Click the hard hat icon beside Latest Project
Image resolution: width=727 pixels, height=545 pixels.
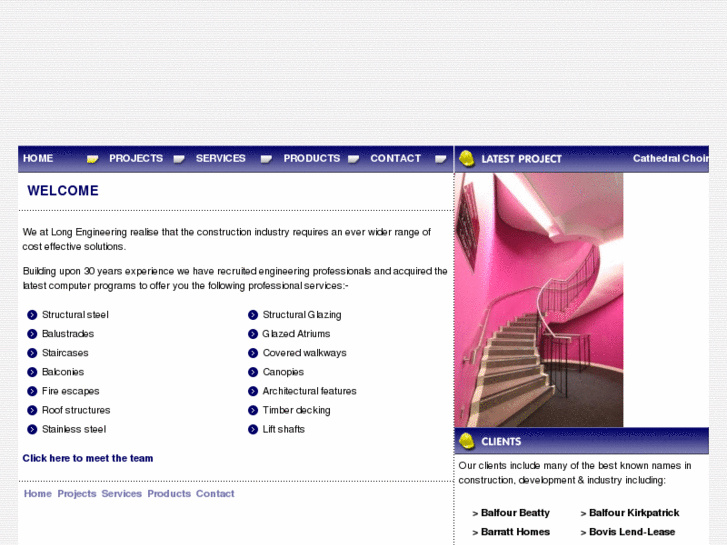point(466,158)
